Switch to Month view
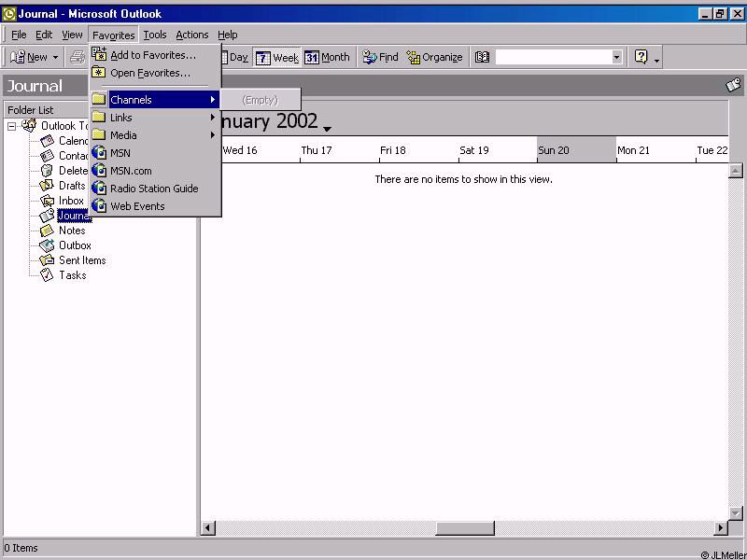 [x=327, y=57]
